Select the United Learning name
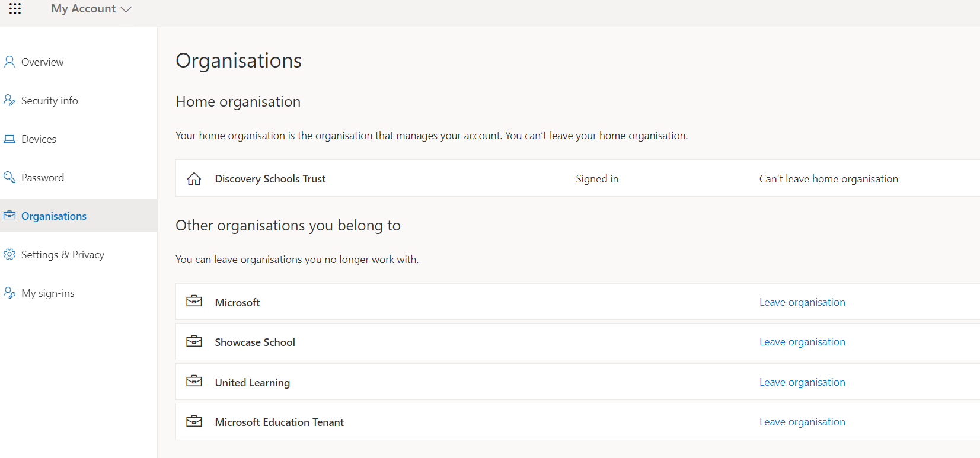 coord(253,383)
